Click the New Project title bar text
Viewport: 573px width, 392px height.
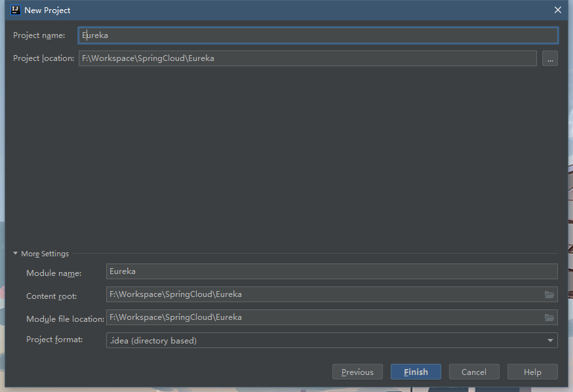47,10
